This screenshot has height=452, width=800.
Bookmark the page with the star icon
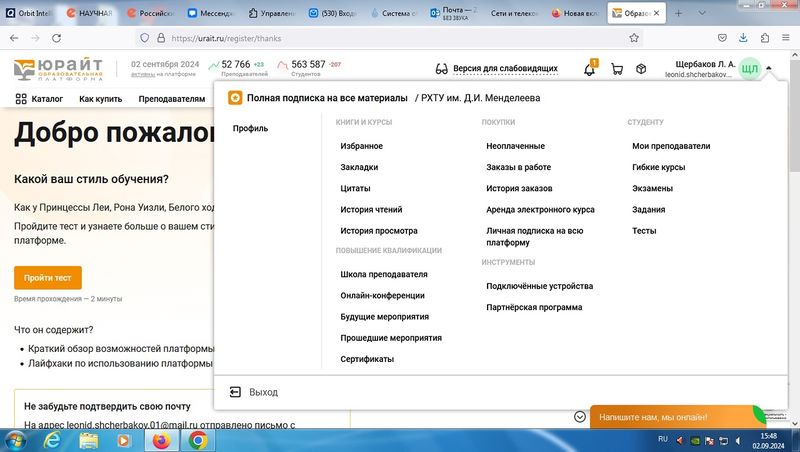634,38
